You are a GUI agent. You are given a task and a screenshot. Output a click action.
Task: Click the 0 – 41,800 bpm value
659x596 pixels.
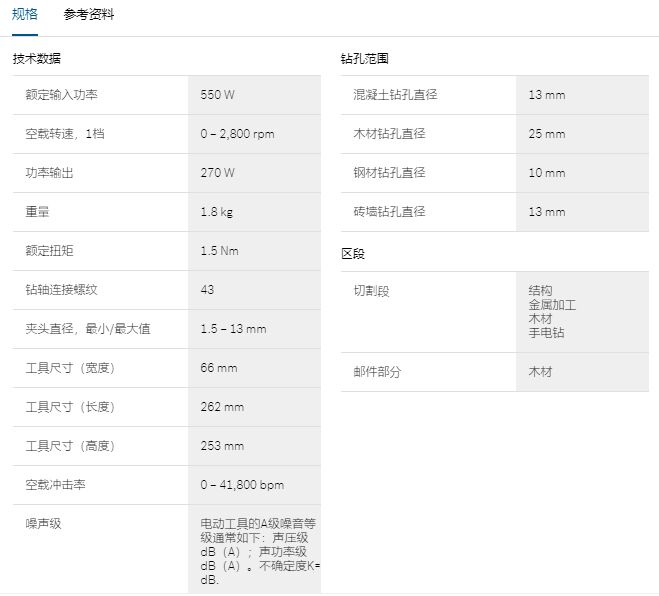click(242, 485)
